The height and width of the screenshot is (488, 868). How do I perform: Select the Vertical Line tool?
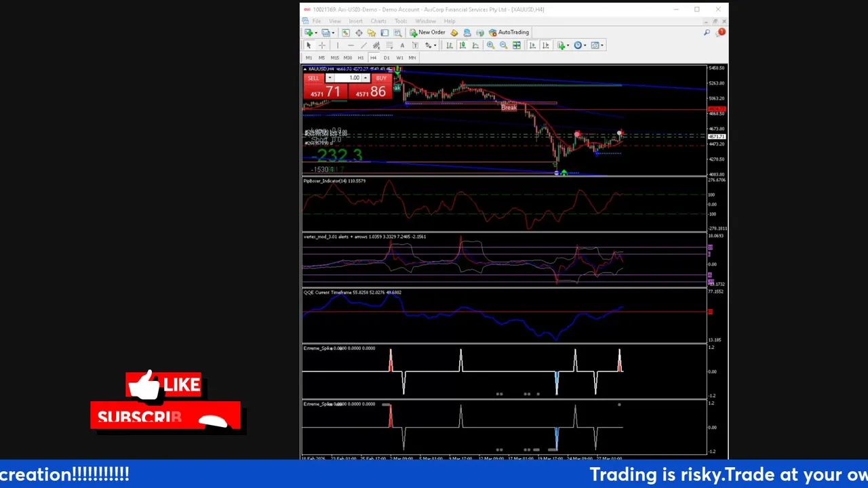[x=338, y=45]
